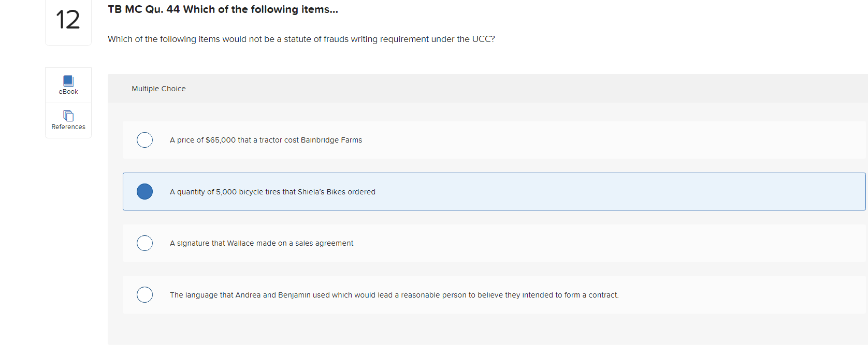Select radio button for $65,000 tractor price

(x=144, y=140)
